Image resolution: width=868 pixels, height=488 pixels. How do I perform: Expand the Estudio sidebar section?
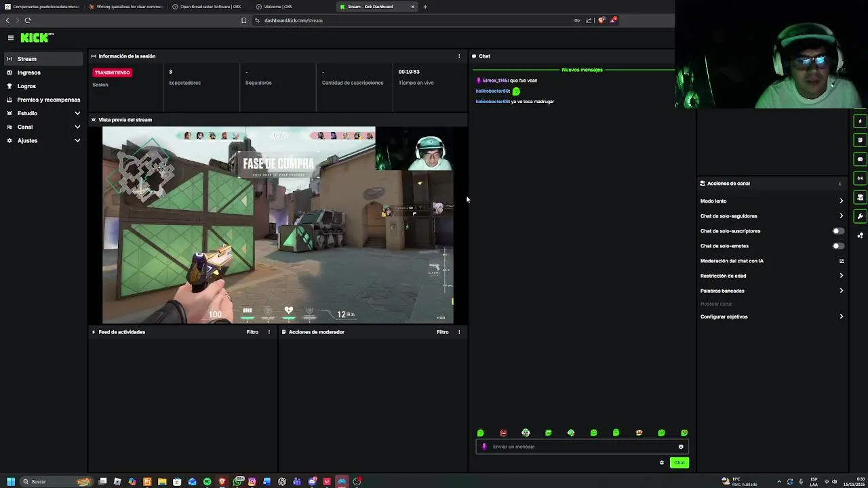(43, 113)
